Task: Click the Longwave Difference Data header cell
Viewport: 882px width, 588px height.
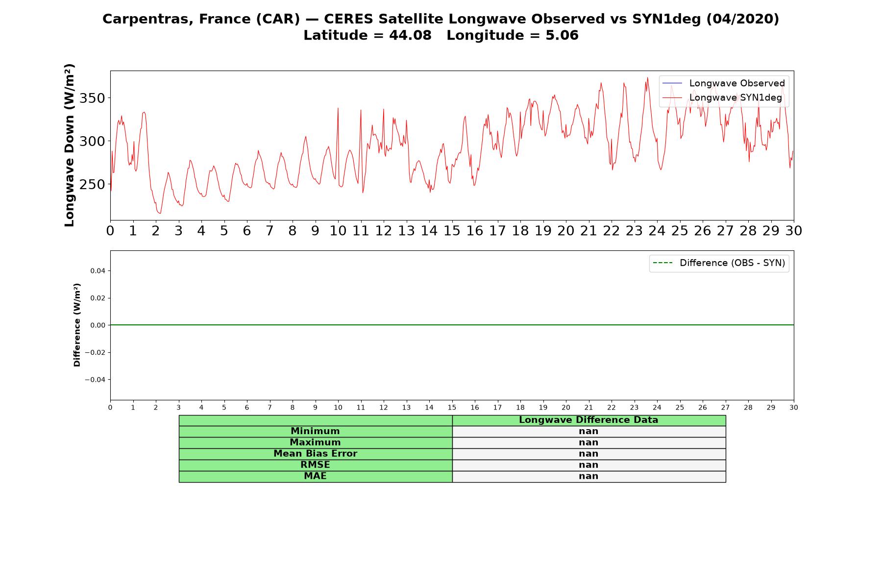Action: (x=588, y=420)
